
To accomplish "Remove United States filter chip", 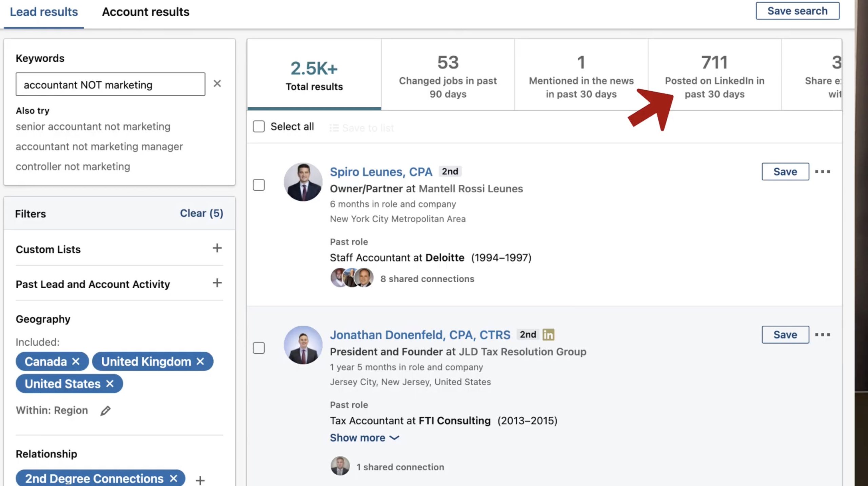I will (110, 384).
